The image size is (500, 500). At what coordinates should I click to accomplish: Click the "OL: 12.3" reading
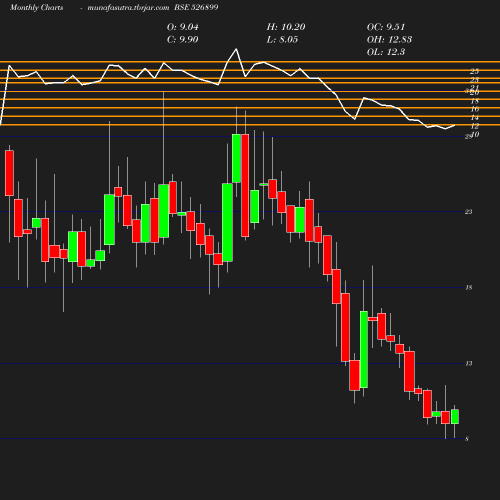coord(386,52)
